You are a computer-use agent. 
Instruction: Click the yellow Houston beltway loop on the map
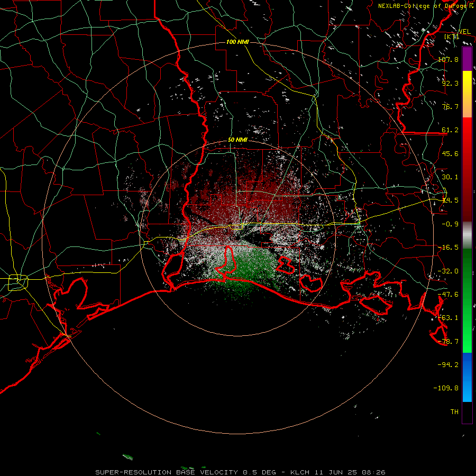[x=18, y=282]
